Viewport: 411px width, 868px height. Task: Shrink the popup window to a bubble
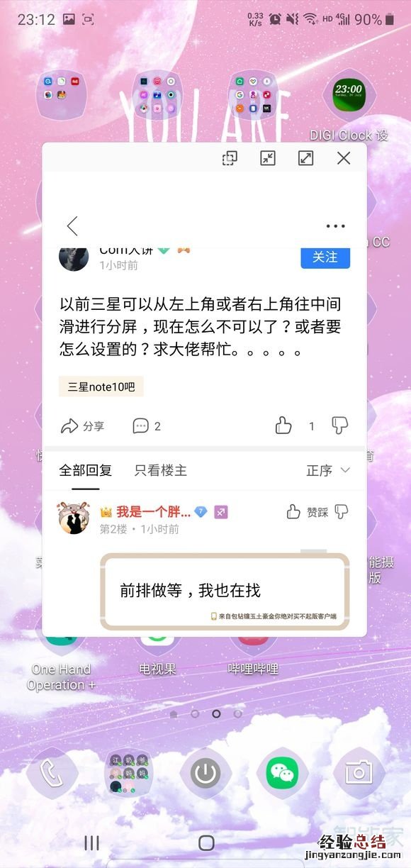[x=268, y=158]
